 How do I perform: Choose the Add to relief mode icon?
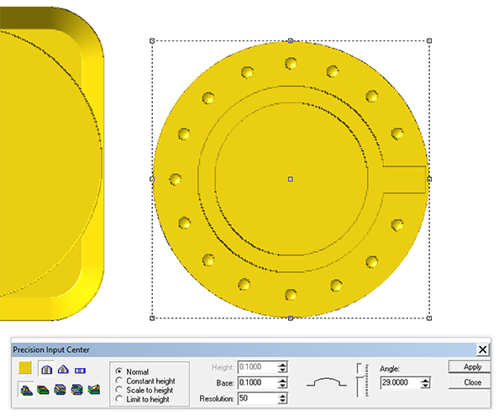point(26,390)
